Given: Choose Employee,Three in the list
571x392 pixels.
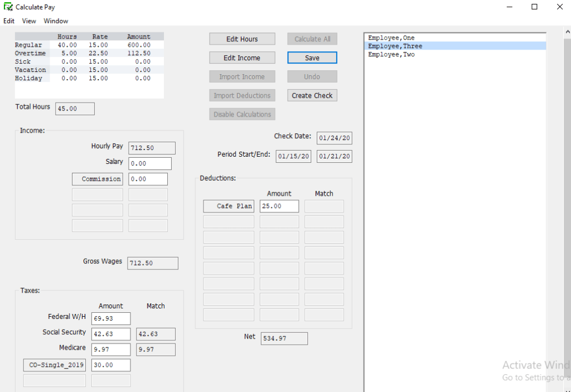Looking at the screenshot, I should (395, 46).
